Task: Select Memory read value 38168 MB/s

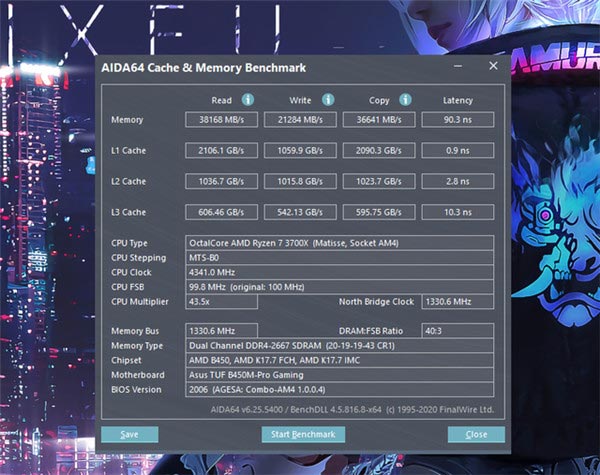Action: point(222,119)
